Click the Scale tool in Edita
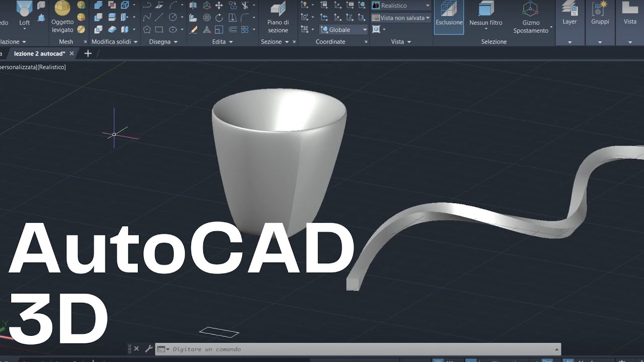 point(219,30)
